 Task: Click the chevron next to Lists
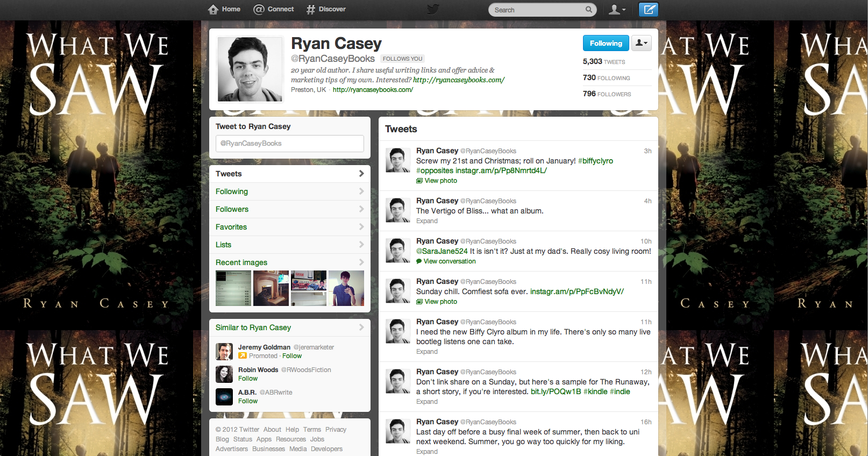(361, 245)
